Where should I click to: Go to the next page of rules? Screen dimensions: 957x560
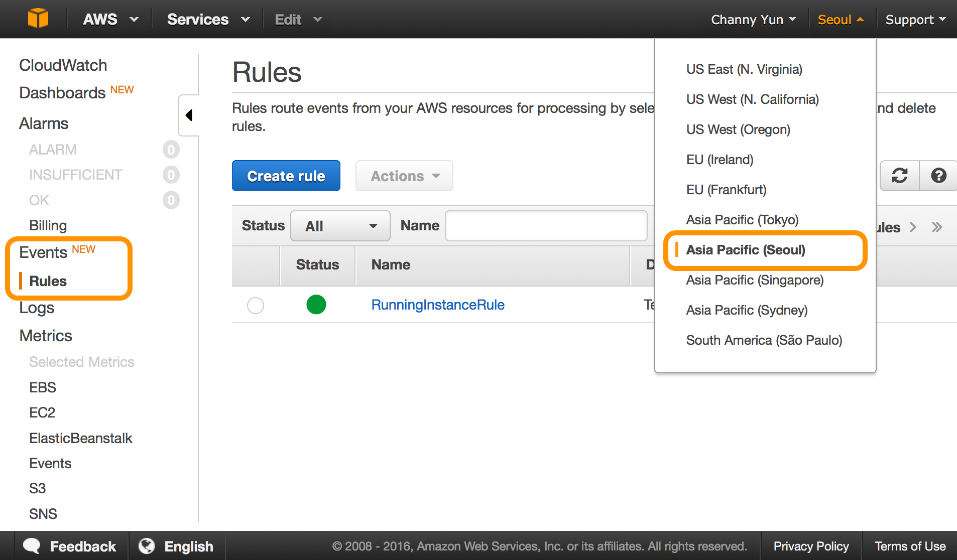click(913, 227)
